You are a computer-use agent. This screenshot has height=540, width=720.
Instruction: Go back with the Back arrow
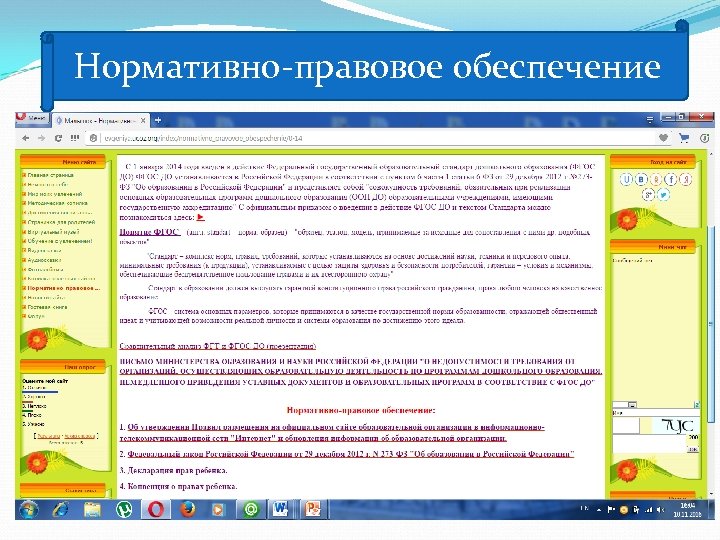26,138
